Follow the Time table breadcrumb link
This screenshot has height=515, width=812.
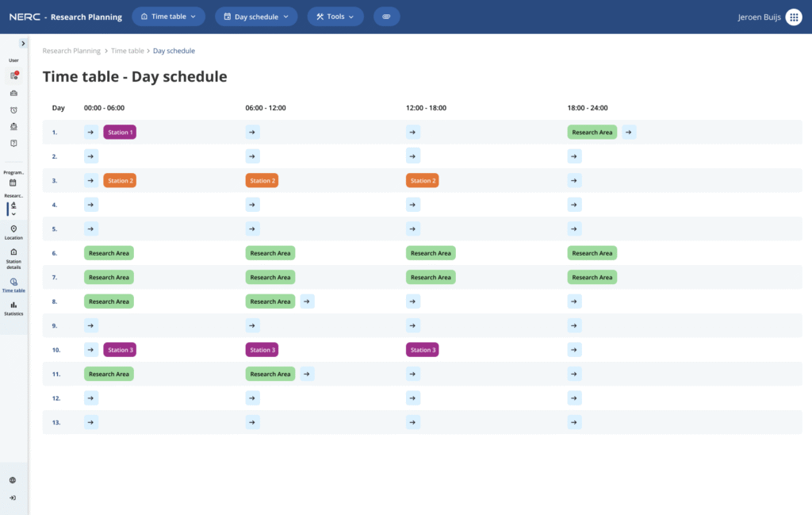[127, 50]
